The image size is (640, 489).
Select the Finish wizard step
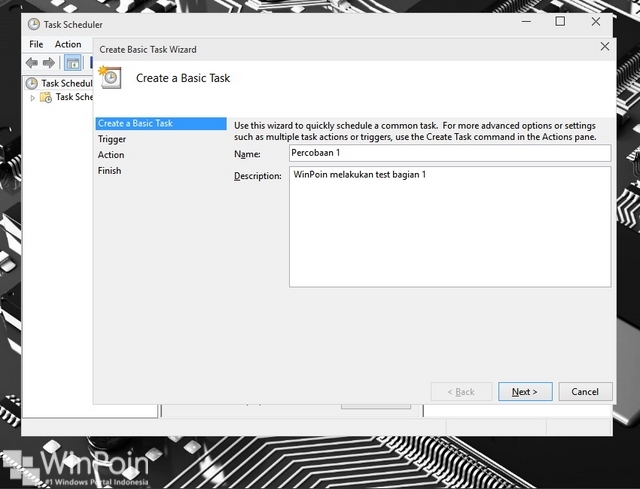pyautogui.click(x=109, y=171)
